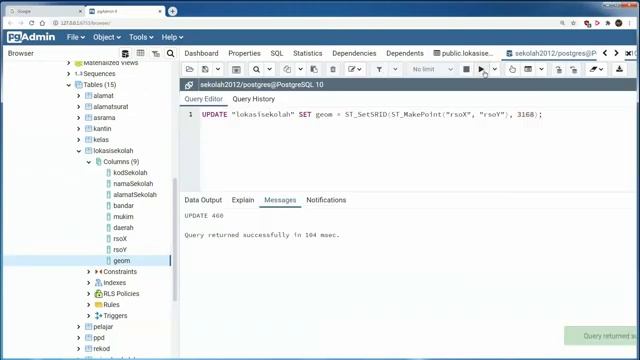Collapse the Tables (15) node

point(69,85)
